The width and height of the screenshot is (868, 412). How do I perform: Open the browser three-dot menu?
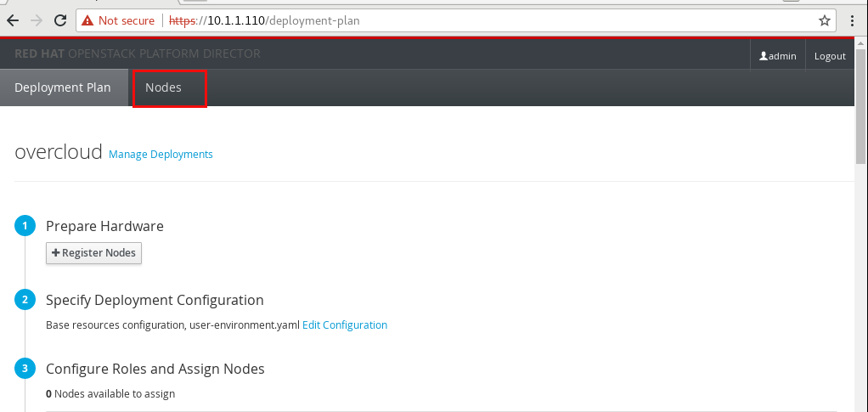(853, 21)
